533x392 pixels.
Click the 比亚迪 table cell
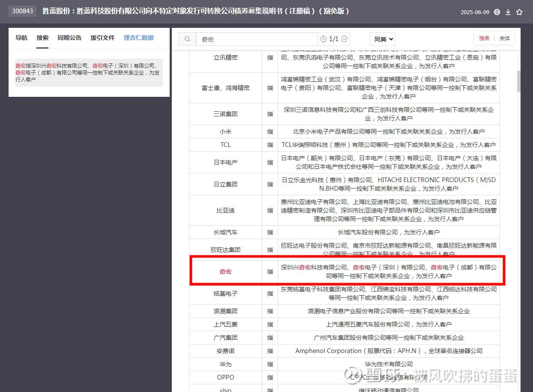pos(225,210)
